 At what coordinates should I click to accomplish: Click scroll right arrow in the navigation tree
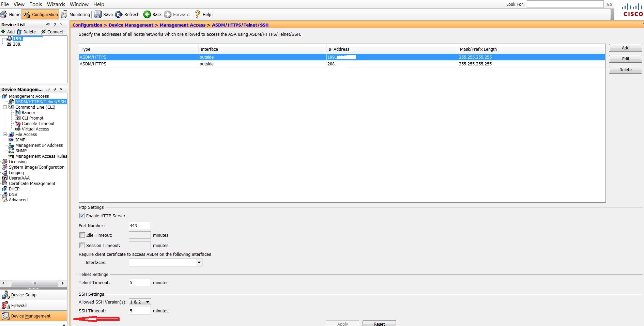click(63, 283)
